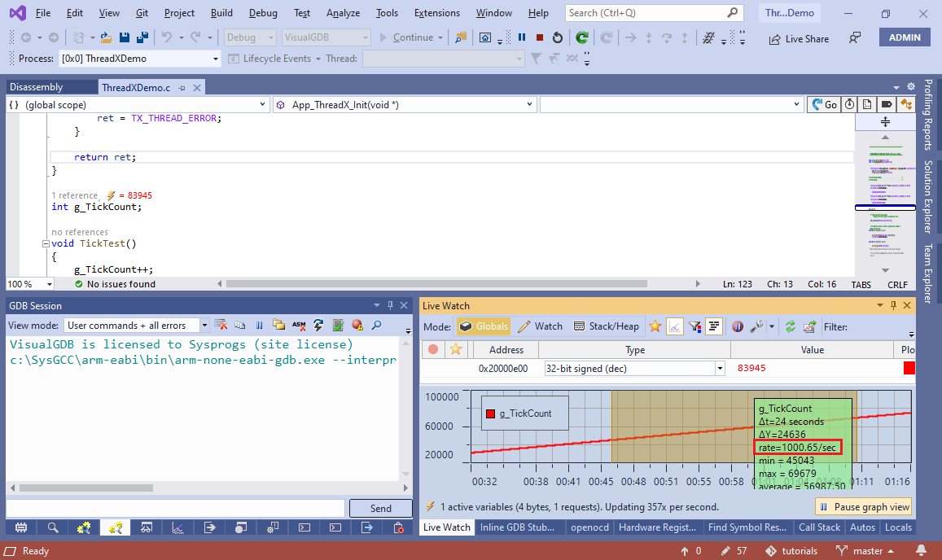942x560 pixels.
Task: Click the lightning icon beside g_TickCount value
Action: [111, 195]
